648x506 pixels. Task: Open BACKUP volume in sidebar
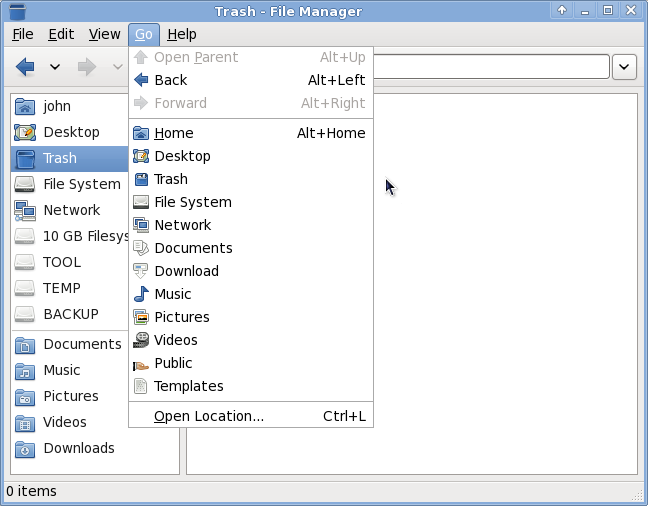click(70, 314)
